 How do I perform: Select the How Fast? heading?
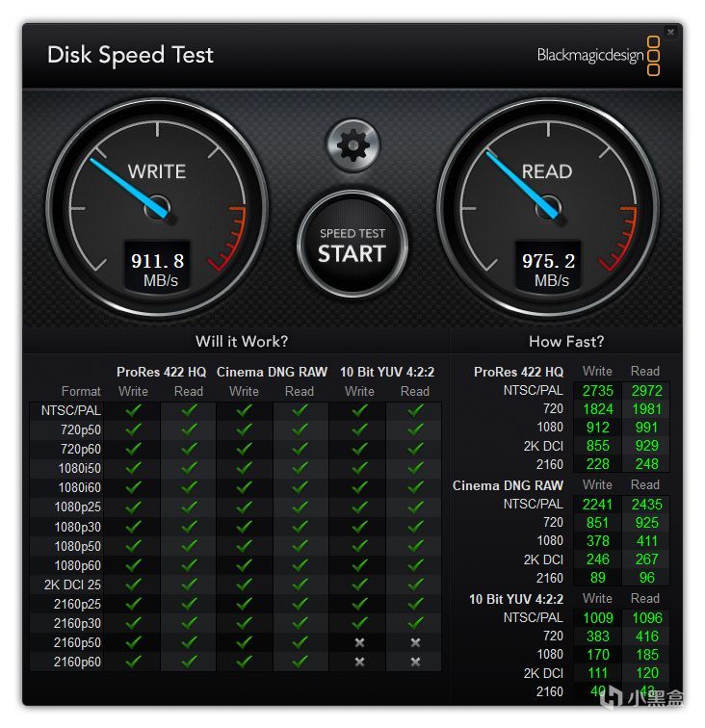tap(566, 341)
